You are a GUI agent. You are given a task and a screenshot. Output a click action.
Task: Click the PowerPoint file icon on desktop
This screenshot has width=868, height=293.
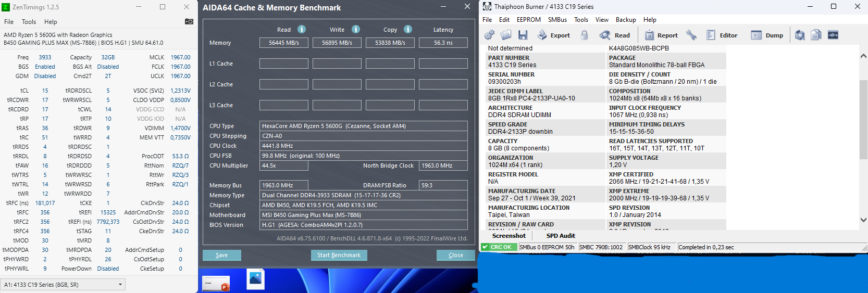[x=216, y=283]
